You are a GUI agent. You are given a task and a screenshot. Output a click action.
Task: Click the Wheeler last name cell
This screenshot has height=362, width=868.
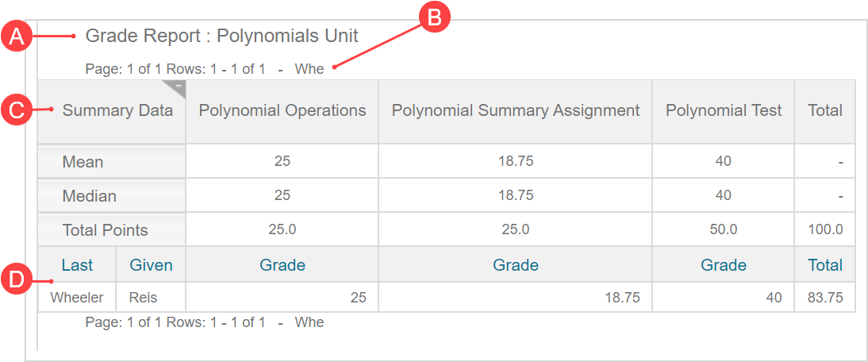click(77, 298)
